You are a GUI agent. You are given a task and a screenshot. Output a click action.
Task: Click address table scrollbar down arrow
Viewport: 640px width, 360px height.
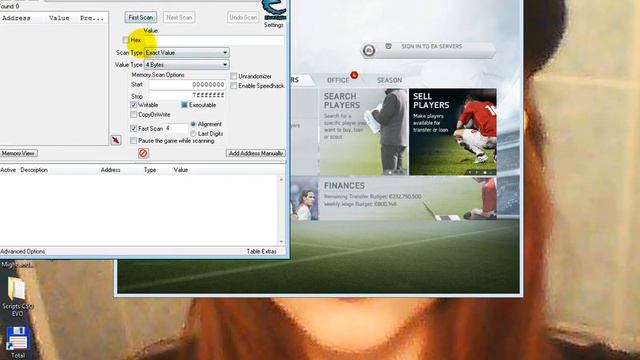[281, 242]
